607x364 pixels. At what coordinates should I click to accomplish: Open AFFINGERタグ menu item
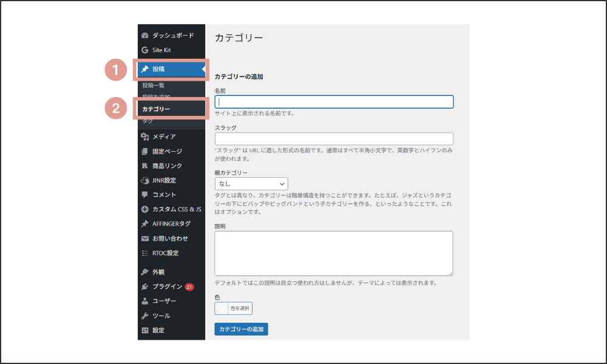(172, 224)
